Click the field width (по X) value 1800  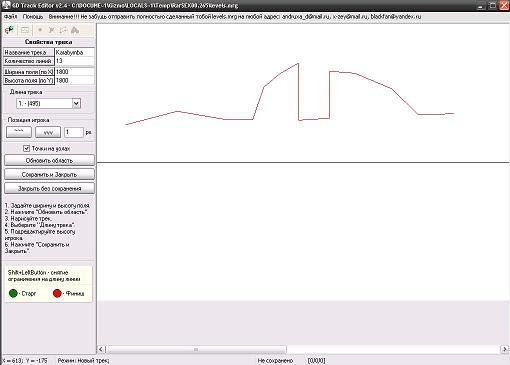(x=74, y=72)
